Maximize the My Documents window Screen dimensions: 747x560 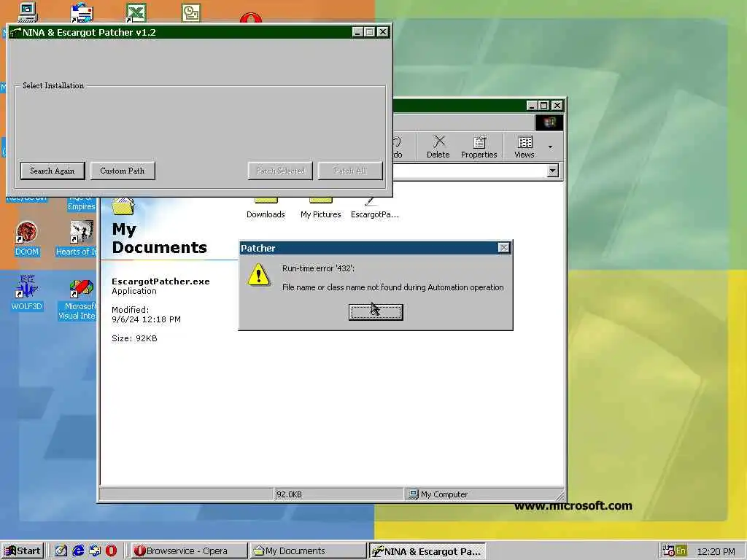click(544, 105)
